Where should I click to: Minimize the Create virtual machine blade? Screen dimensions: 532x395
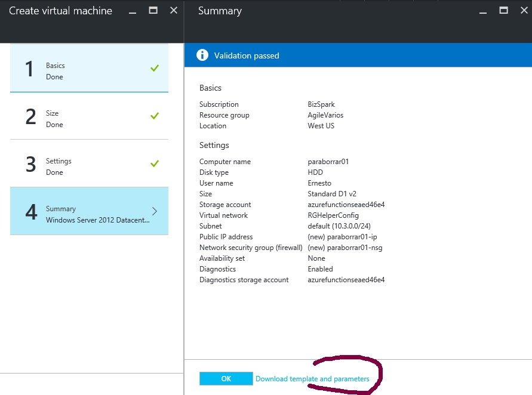[x=133, y=11]
